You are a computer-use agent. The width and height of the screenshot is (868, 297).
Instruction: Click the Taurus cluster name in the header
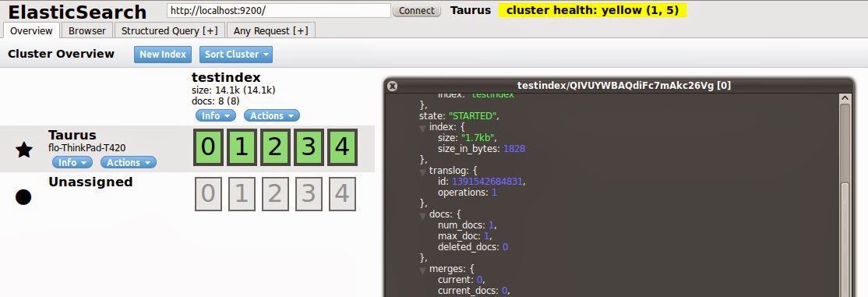pos(471,11)
